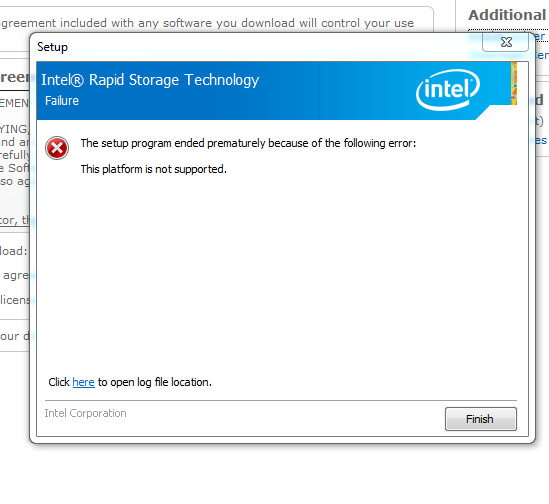This screenshot has width=549, height=504.
Task: Click the underlined link beneath Additional heading
Action: tap(539, 36)
